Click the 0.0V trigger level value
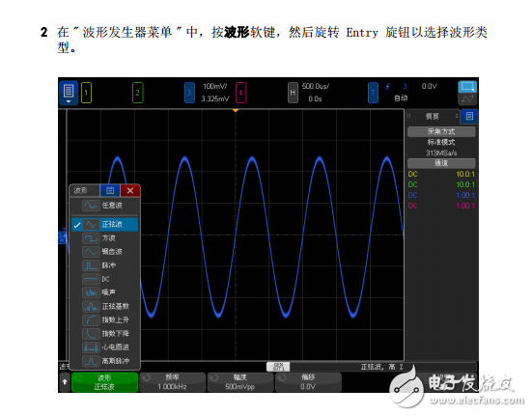 [430, 87]
